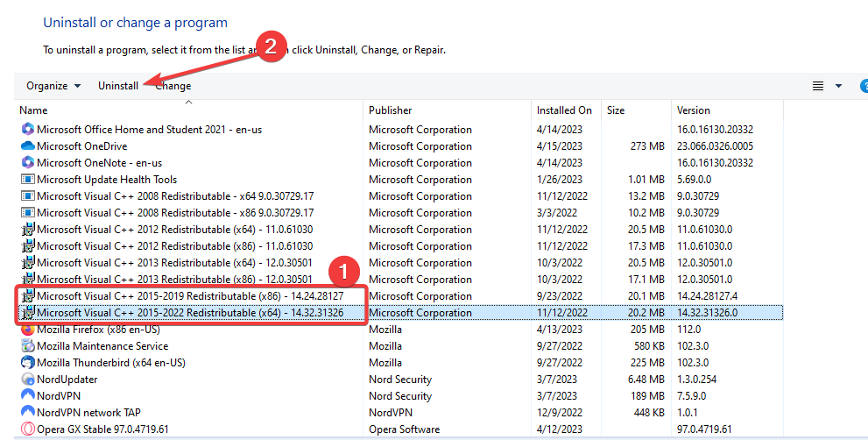Click the Visual C++ 2008 x86 icon
The width and height of the screenshot is (868, 440).
pyautogui.click(x=28, y=212)
